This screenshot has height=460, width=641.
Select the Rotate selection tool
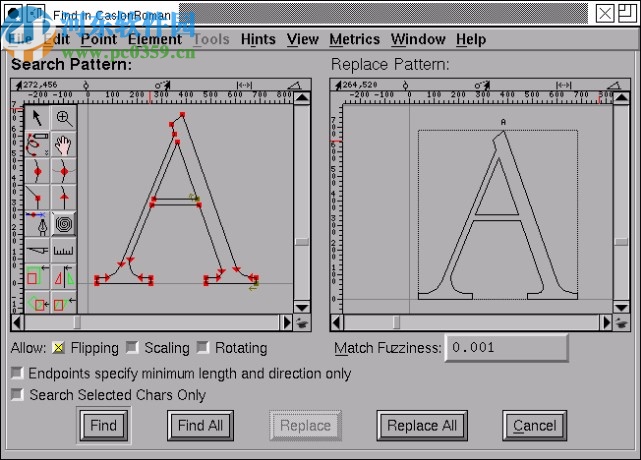pyautogui.click(x=37, y=302)
